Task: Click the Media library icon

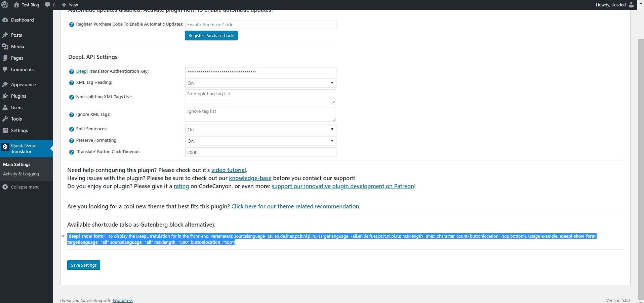Action: [5, 46]
